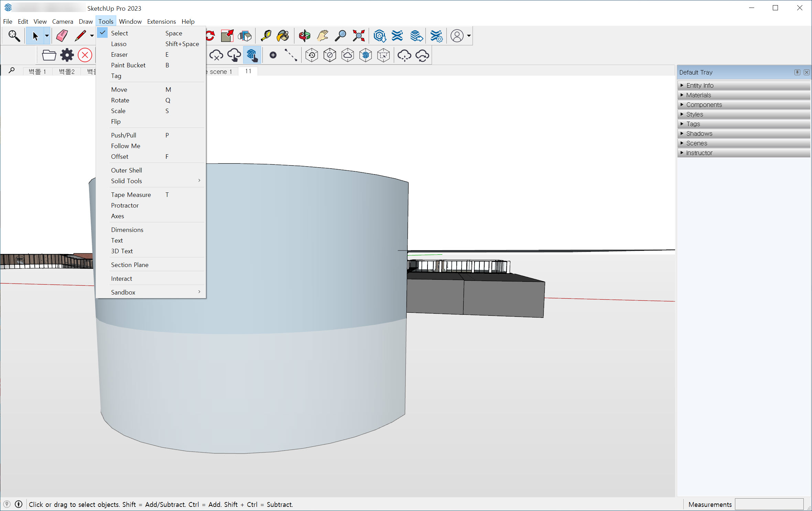The width and height of the screenshot is (812, 511).
Task: Click the Tape Measure tool icon
Action: point(266,36)
